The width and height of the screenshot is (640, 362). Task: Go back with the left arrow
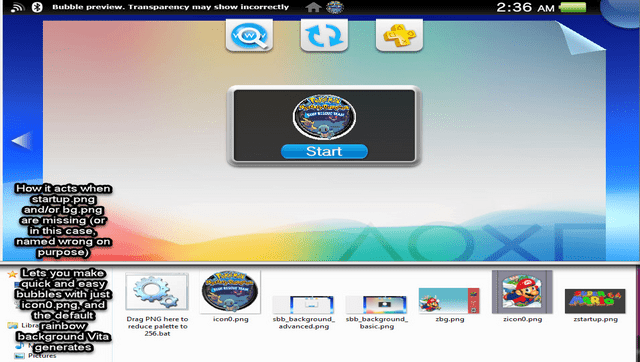21,140
